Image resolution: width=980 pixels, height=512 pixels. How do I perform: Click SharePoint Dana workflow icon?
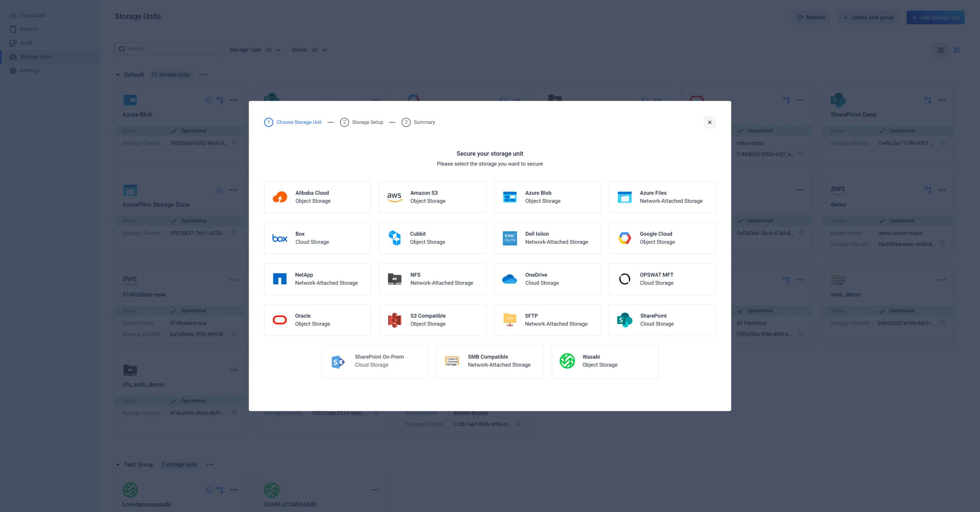928,100
